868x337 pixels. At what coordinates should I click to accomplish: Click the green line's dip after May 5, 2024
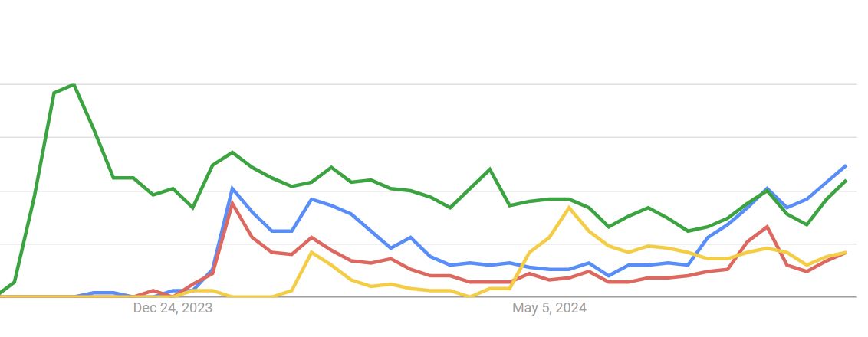pos(609,227)
